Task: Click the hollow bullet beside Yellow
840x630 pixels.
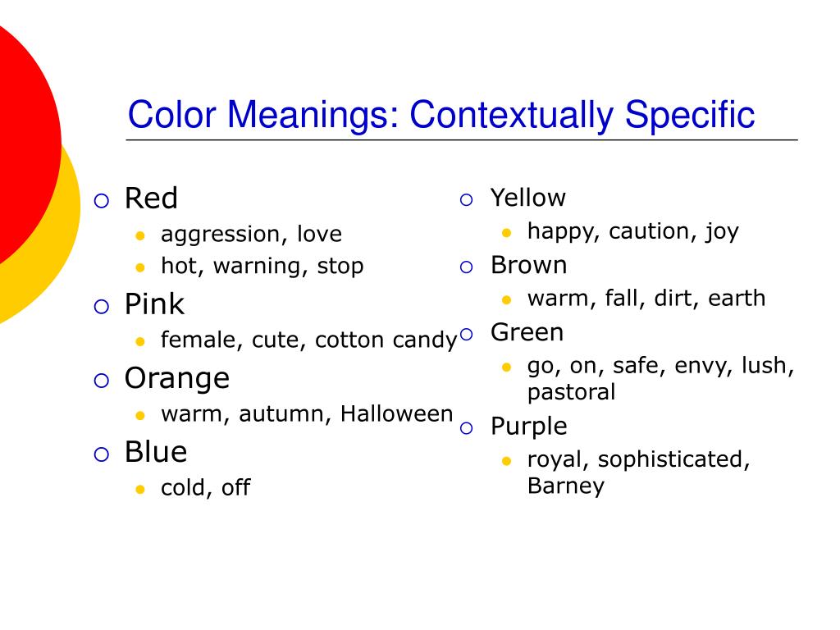Action: click(467, 200)
